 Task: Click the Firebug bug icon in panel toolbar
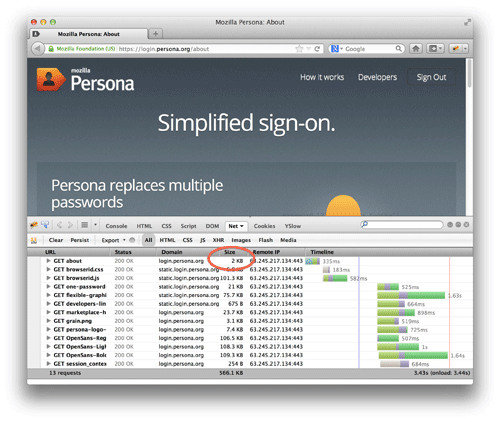click(34, 225)
